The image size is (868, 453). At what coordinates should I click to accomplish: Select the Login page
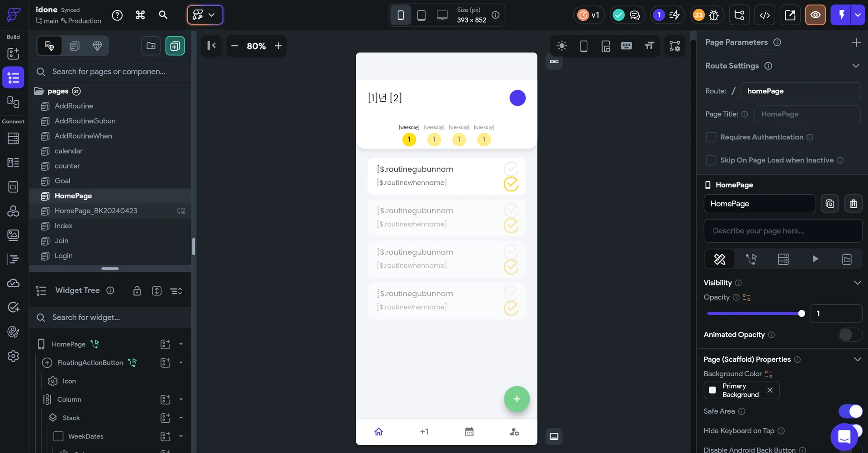click(63, 256)
